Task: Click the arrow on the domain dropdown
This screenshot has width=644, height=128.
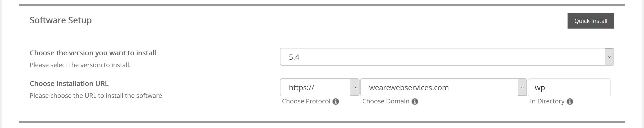Action: (522, 87)
